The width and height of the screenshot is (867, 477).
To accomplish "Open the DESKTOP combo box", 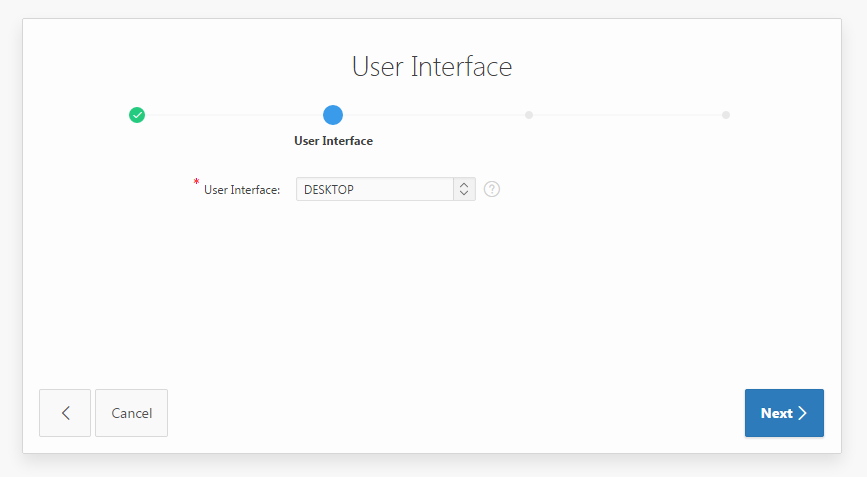I will point(385,189).
